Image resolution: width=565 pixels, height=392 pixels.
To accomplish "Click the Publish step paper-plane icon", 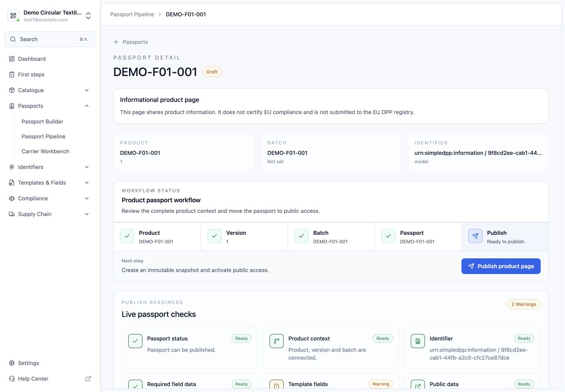I will pos(475,236).
